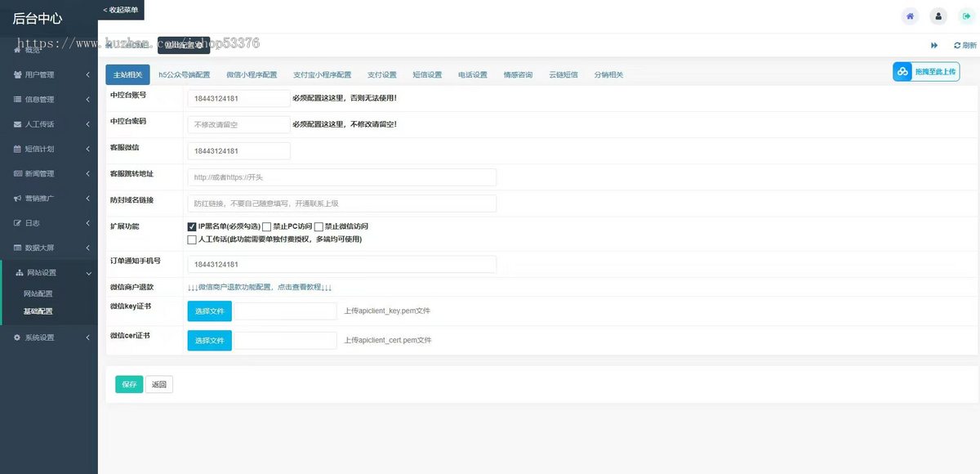Click the 日志 edit icon in sidebar
Viewport: 980px width, 474px height.
[x=18, y=222]
